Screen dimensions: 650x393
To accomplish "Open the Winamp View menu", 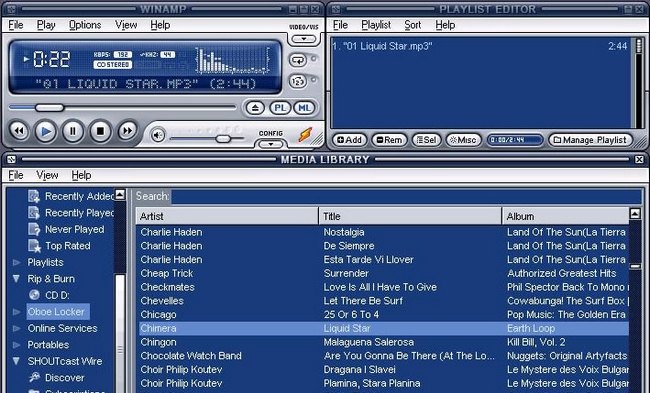I will point(126,25).
